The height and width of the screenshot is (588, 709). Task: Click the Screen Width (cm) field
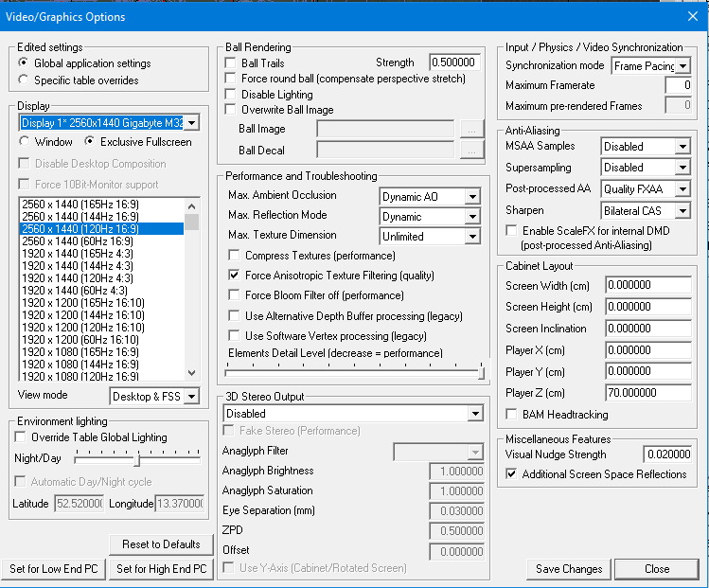(648, 285)
